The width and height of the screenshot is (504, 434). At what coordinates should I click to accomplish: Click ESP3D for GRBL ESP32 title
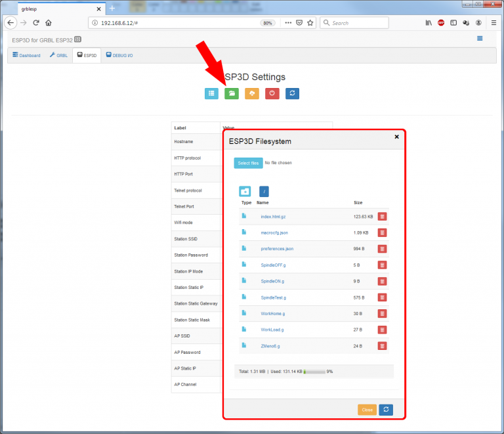[x=42, y=40]
